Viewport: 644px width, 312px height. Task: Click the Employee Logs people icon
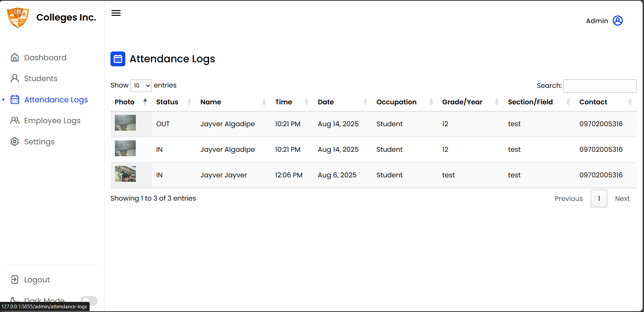click(15, 120)
